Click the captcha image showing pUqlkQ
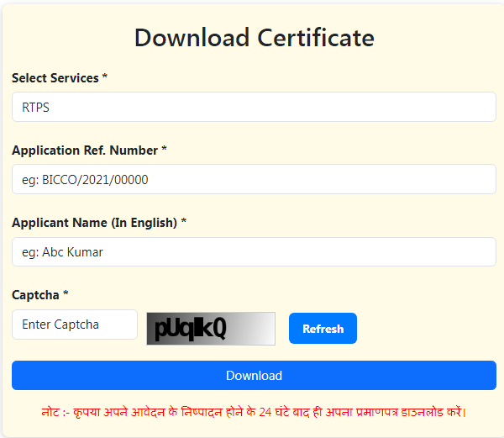The width and height of the screenshot is (504, 438). 211,329
